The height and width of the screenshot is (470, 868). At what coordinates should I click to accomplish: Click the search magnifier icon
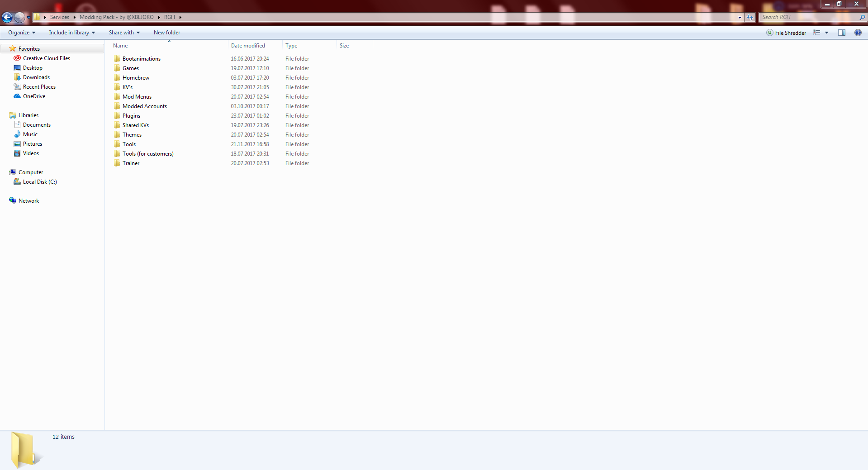point(862,17)
